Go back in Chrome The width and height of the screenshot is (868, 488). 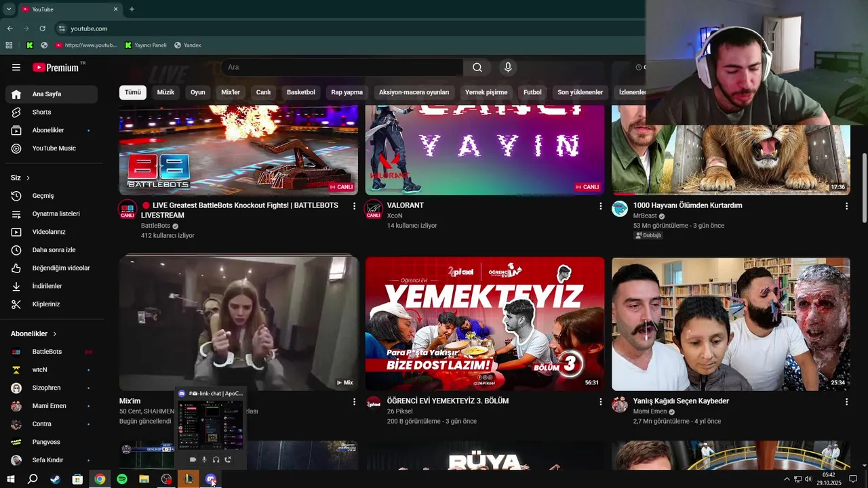(9, 28)
